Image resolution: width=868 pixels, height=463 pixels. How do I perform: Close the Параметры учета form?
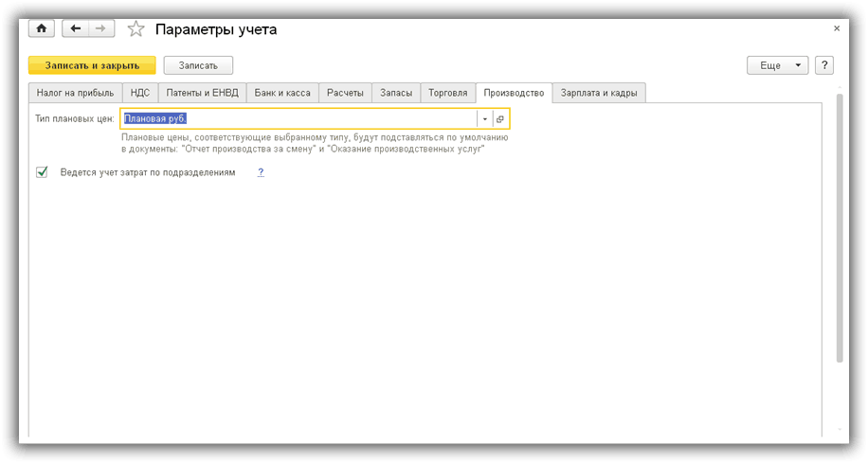(x=836, y=28)
